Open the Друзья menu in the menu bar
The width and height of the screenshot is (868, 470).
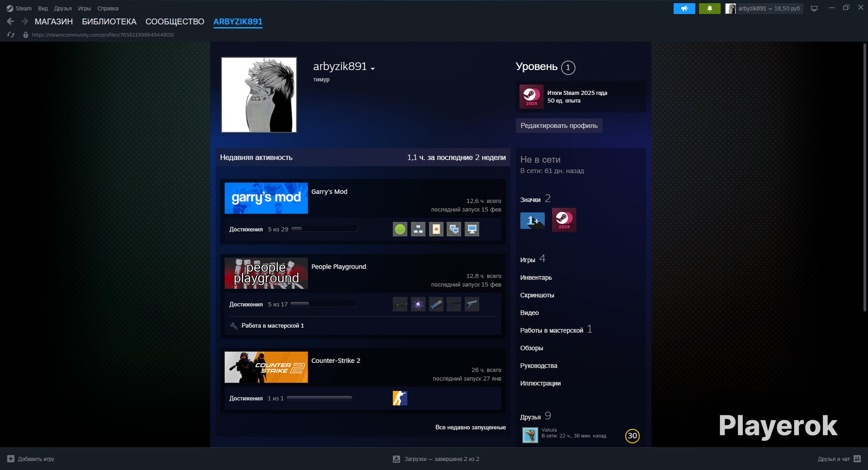tap(63, 8)
